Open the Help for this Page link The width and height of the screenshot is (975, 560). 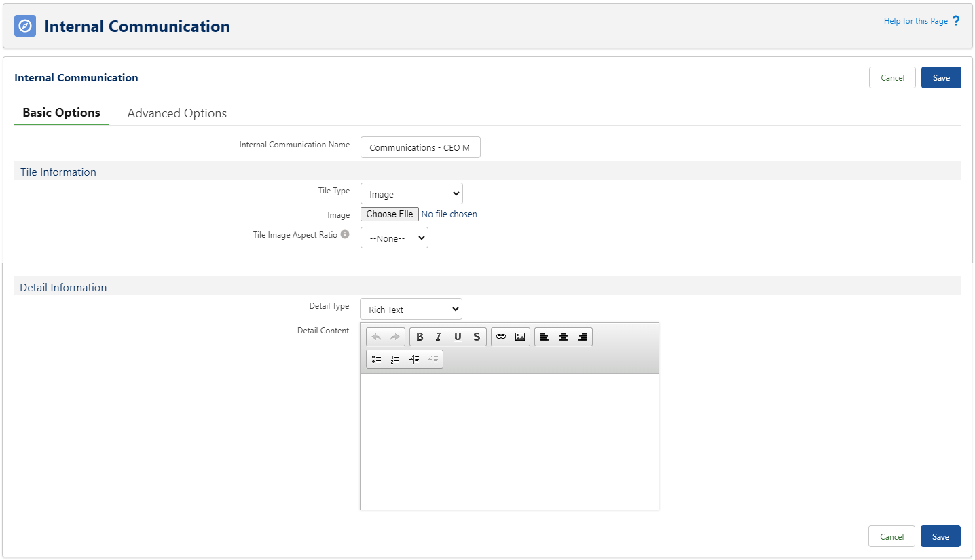915,21
